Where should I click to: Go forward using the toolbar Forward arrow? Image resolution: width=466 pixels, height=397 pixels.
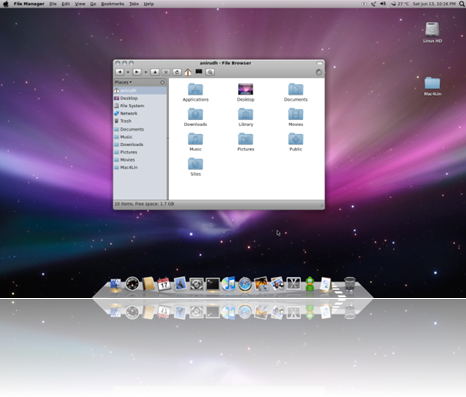[137, 72]
